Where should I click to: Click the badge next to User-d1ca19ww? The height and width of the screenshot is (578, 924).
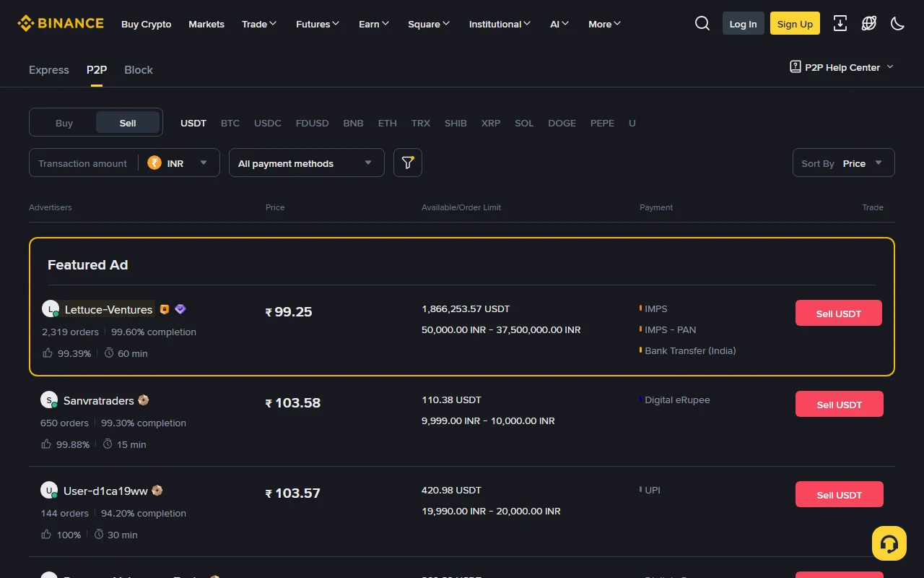tap(157, 491)
